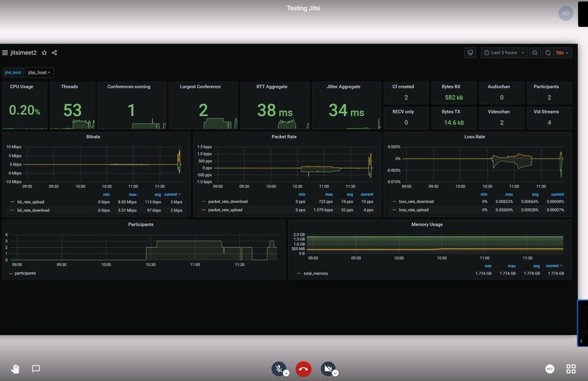Image resolution: width=588 pixels, height=381 pixels.
Task: Sort Loss Rate legend by min column
Action: click(x=484, y=194)
